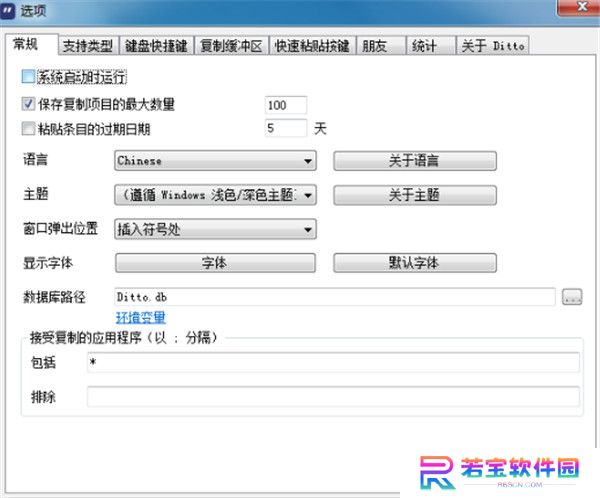
Task: Reset with 默认字体 button
Action: point(415,263)
